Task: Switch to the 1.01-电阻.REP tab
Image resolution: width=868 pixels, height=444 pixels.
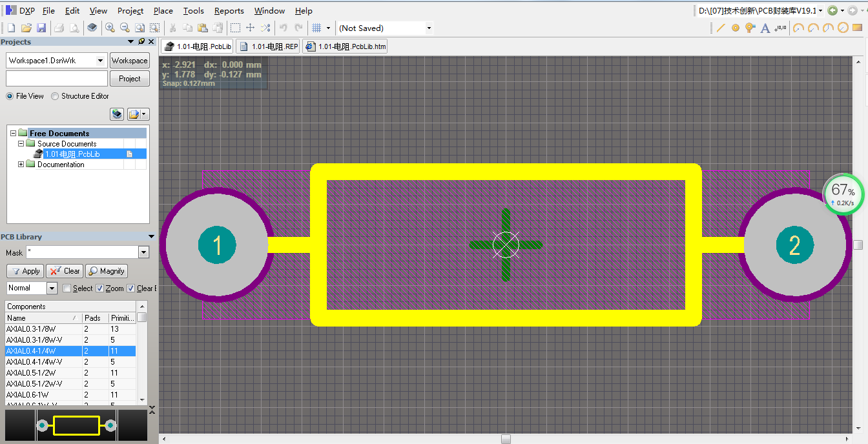Action: 268,46
